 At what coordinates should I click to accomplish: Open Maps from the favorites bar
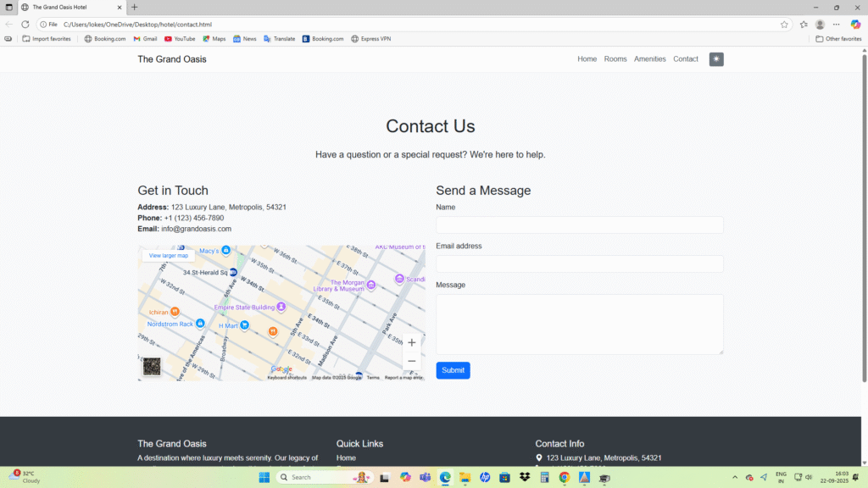point(214,38)
